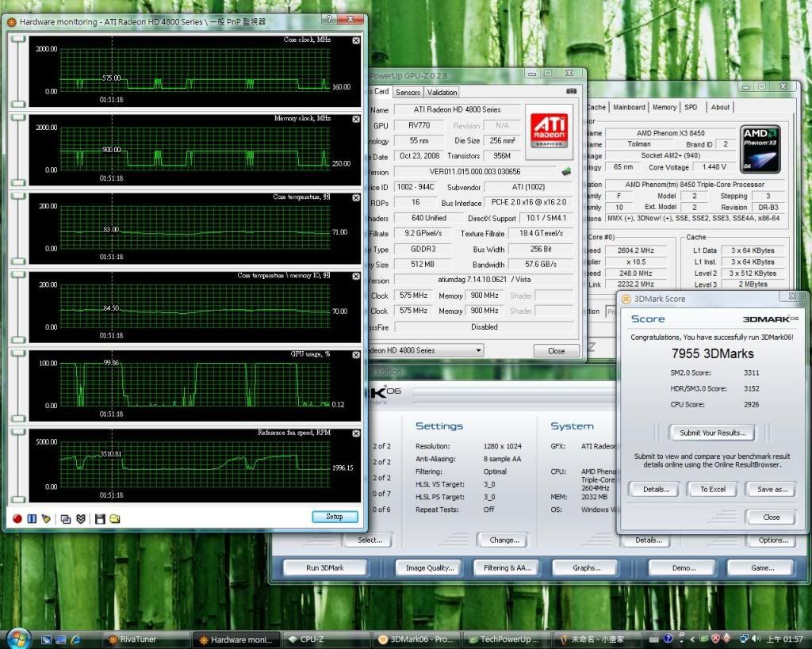Close the Core clock graph with its X
The image size is (812, 649).
(356, 40)
